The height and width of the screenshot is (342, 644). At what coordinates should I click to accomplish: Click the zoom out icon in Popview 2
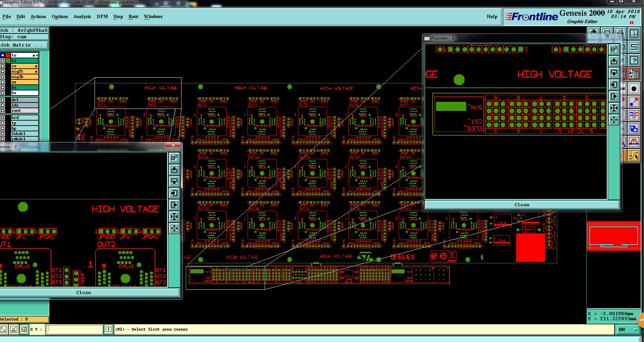point(174,228)
